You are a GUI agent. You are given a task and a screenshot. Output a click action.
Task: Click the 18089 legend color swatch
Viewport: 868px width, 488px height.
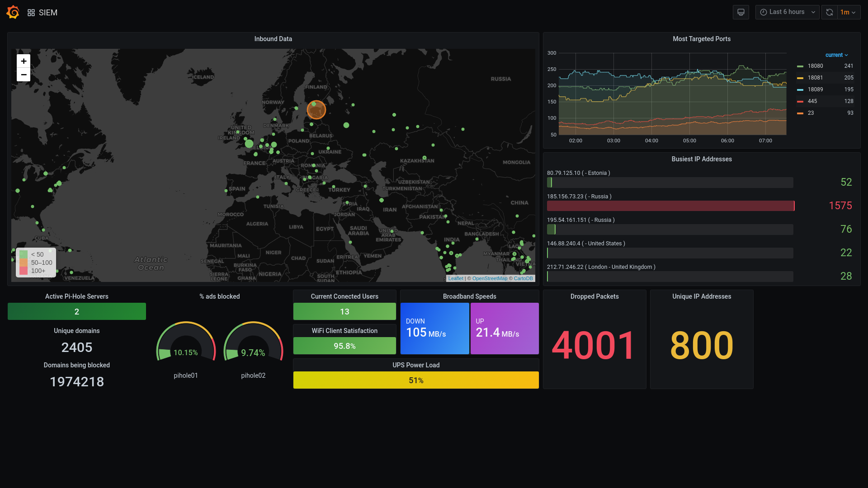click(x=800, y=89)
